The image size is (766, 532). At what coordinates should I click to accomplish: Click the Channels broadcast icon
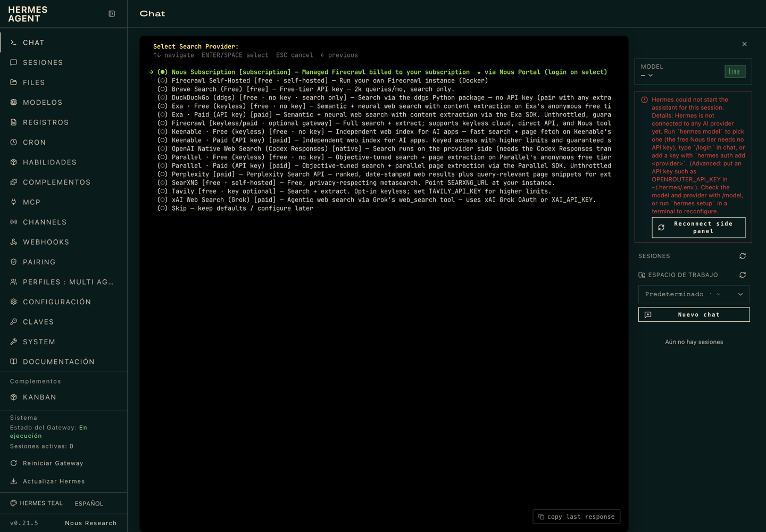[x=14, y=222]
